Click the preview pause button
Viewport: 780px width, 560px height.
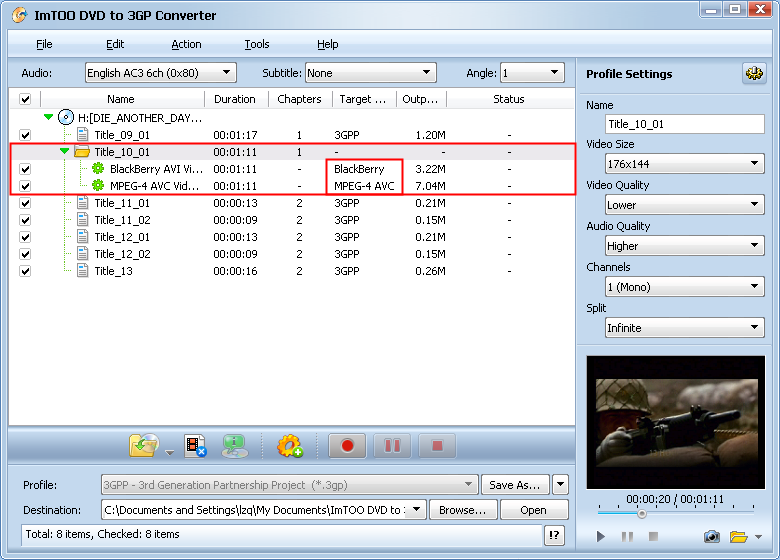pyautogui.click(x=627, y=537)
